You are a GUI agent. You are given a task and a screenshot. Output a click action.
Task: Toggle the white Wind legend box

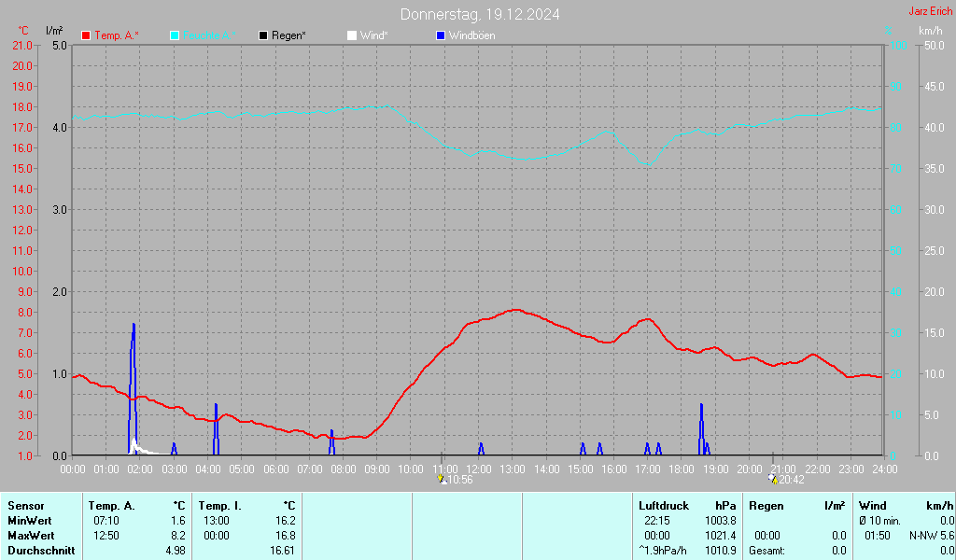tap(351, 35)
